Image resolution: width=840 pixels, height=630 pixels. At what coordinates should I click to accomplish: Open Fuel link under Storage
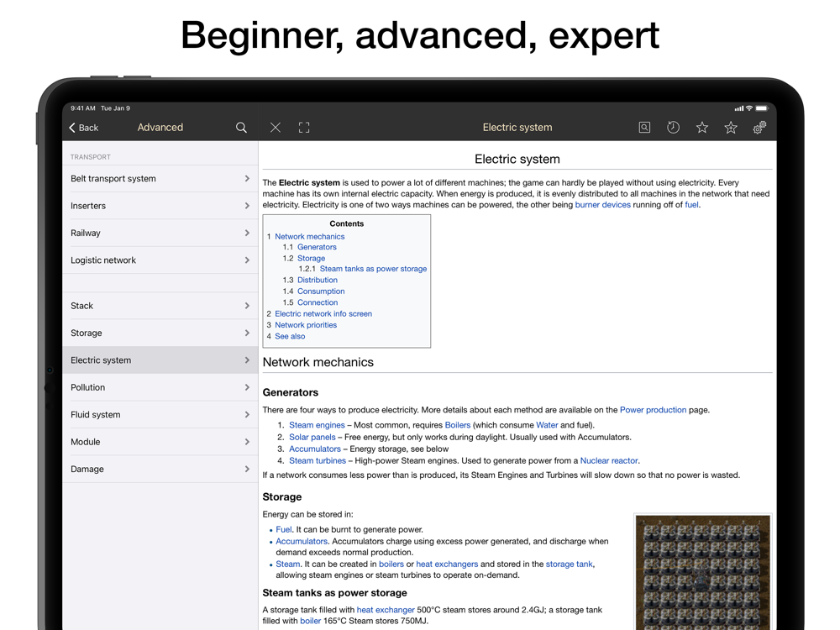point(284,529)
